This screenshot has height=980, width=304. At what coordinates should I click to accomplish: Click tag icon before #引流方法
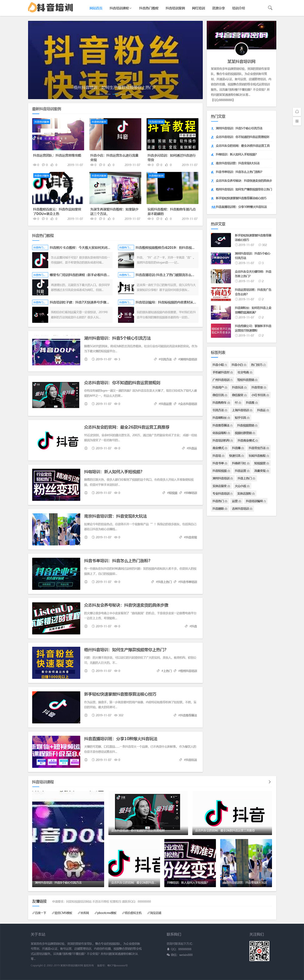[x=155, y=359]
